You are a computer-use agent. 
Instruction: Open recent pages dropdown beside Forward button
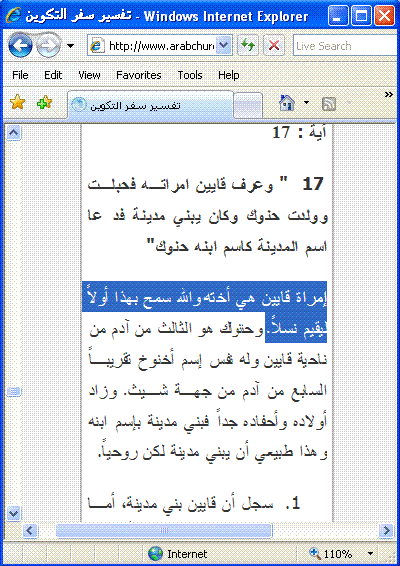[71, 46]
